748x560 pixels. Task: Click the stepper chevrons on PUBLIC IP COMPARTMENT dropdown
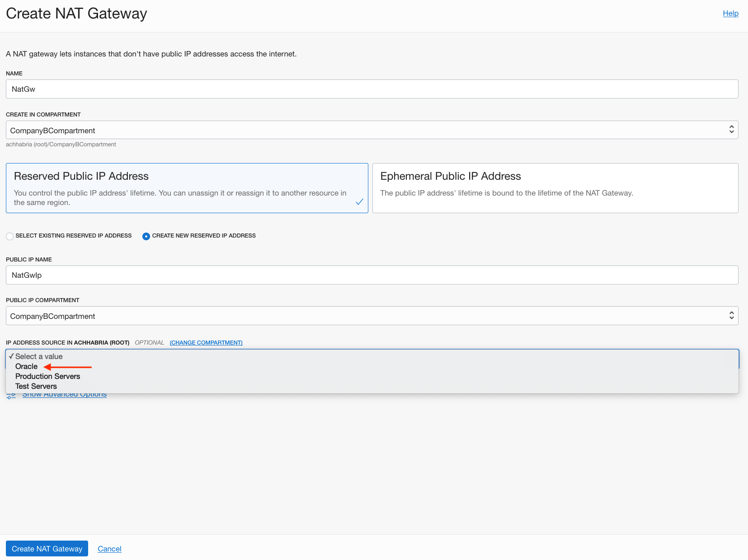[x=731, y=315]
